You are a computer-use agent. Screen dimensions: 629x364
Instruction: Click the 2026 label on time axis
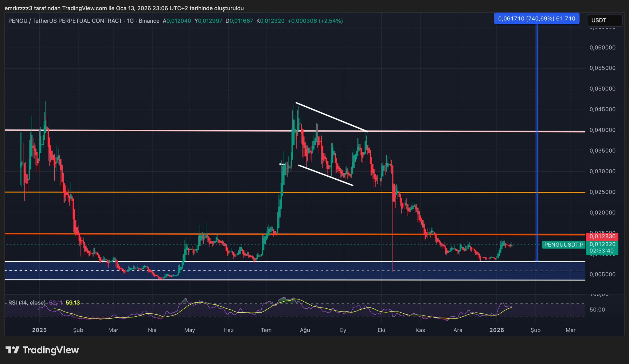pos(497,330)
